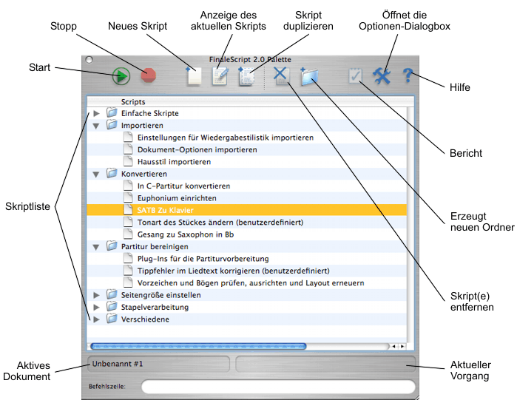Expand the Seitengröße einstellen folder

(x=96, y=295)
